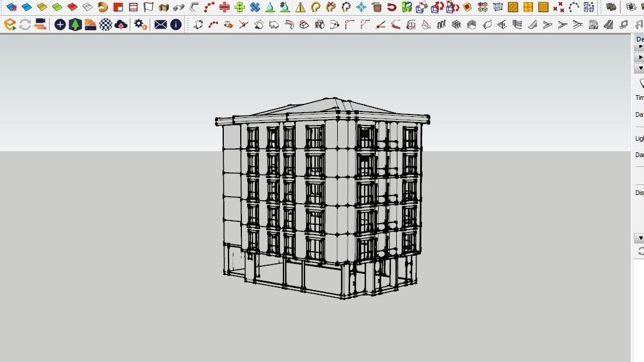Click the white grid plane icon

coord(88,7)
